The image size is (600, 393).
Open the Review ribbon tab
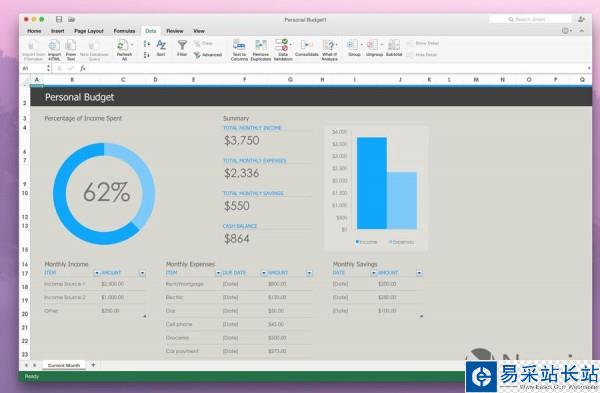[174, 31]
